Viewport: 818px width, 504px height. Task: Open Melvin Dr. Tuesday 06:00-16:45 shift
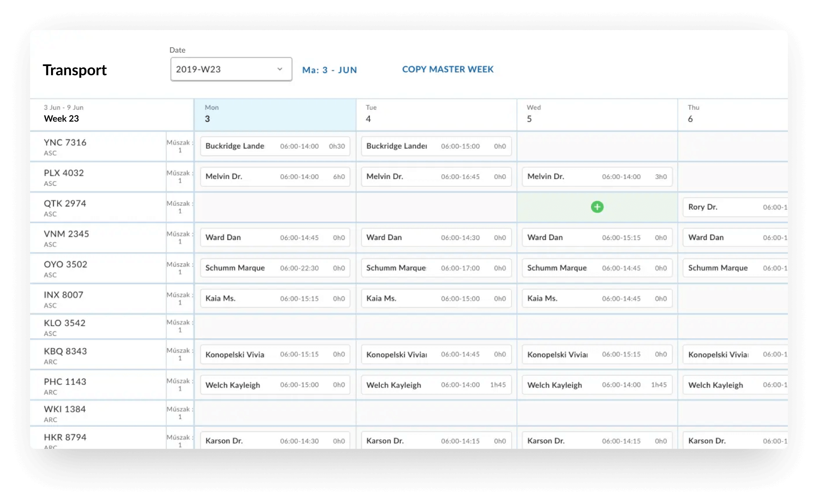pyautogui.click(x=436, y=177)
